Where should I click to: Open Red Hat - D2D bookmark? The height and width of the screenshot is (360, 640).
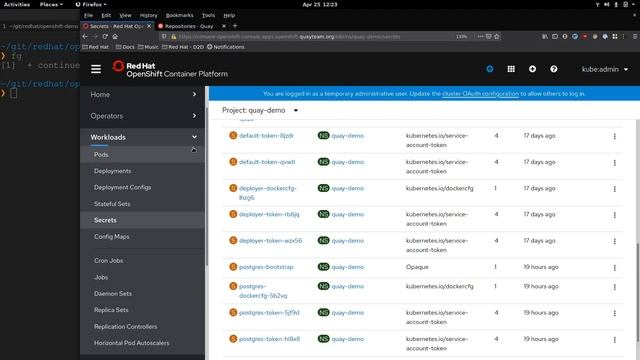(x=183, y=47)
